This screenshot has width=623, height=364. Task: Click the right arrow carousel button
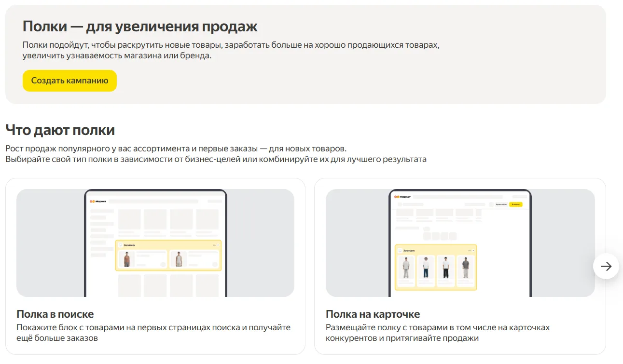point(606,266)
